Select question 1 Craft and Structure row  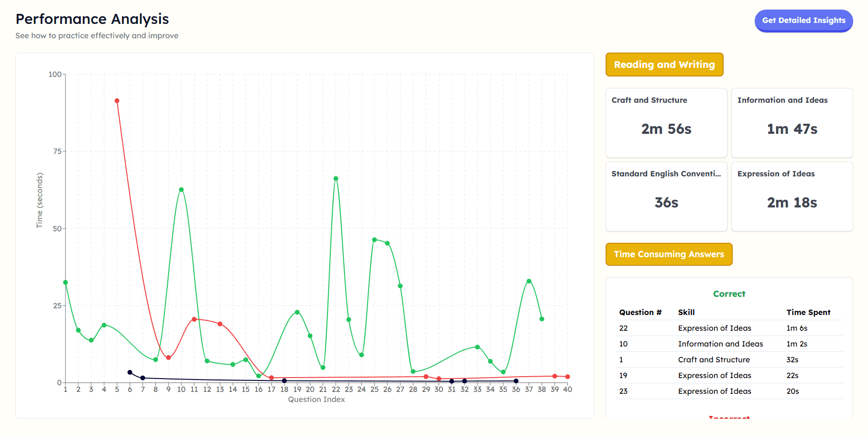click(x=688, y=359)
